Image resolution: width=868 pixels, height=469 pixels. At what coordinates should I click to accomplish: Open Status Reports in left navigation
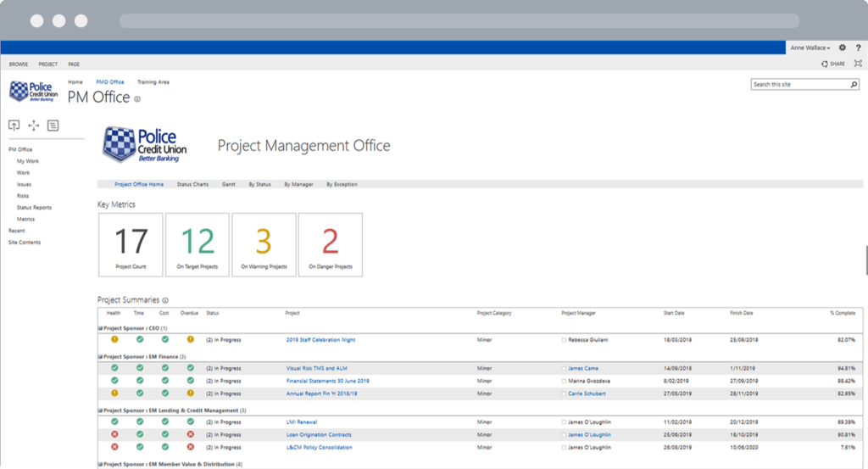(x=34, y=207)
